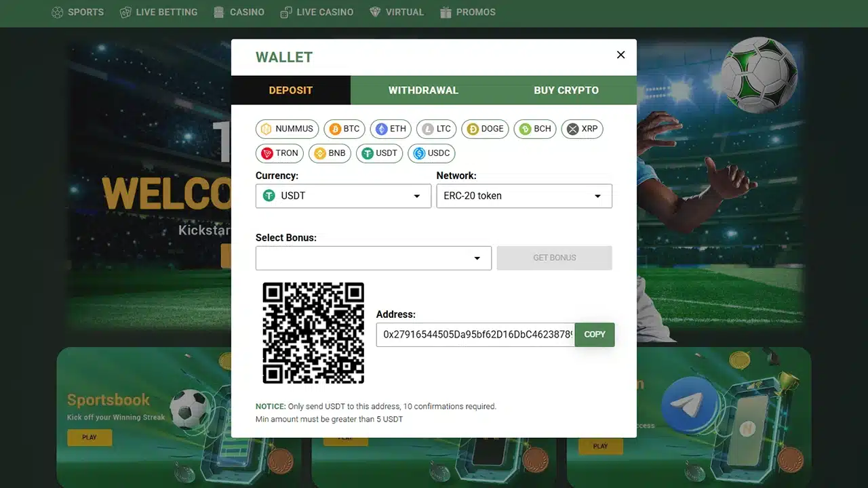Pick the XRP coin chip
The width and height of the screenshot is (868, 488).
pyautogui.click(x=582, y=129)
